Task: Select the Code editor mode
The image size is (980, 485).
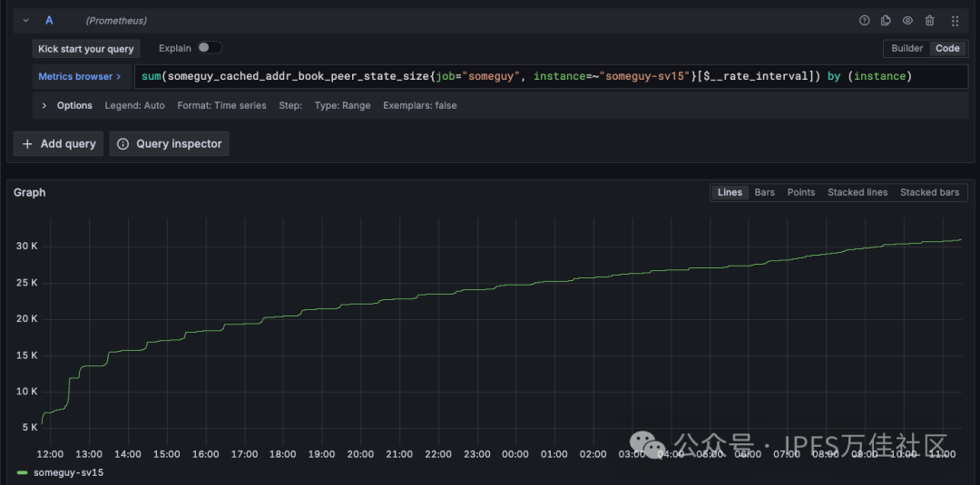Action: click(x=947, y=49)
